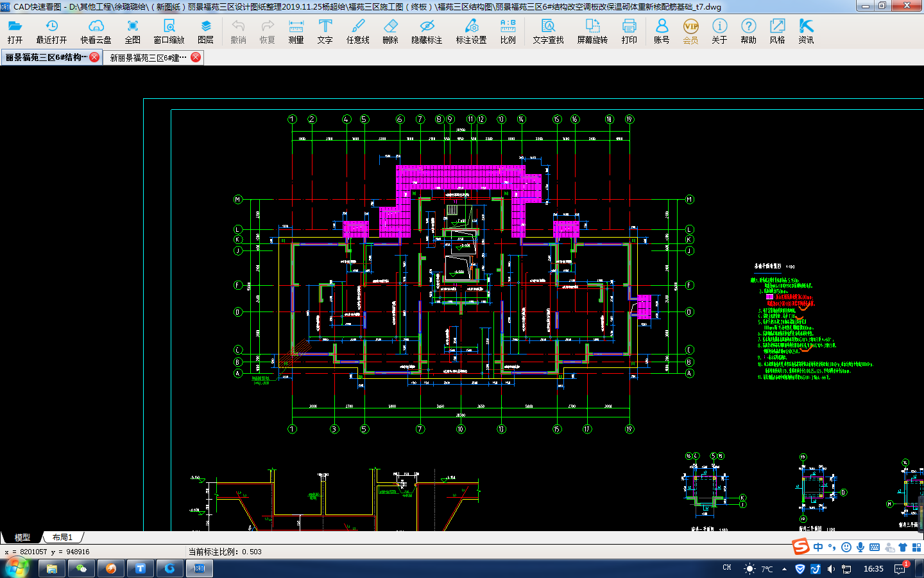
Task: Click the CH language indicator in tray
Action: (x=727, y=568)
